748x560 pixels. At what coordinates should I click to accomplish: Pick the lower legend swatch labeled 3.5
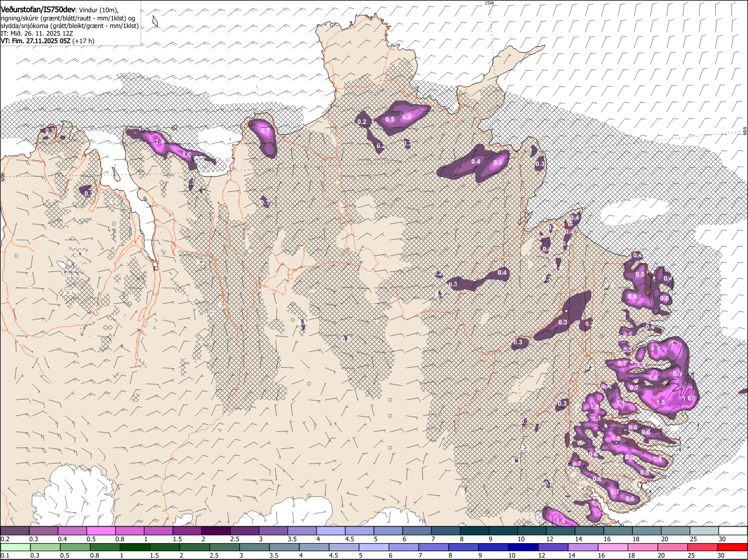coord(284,547)
